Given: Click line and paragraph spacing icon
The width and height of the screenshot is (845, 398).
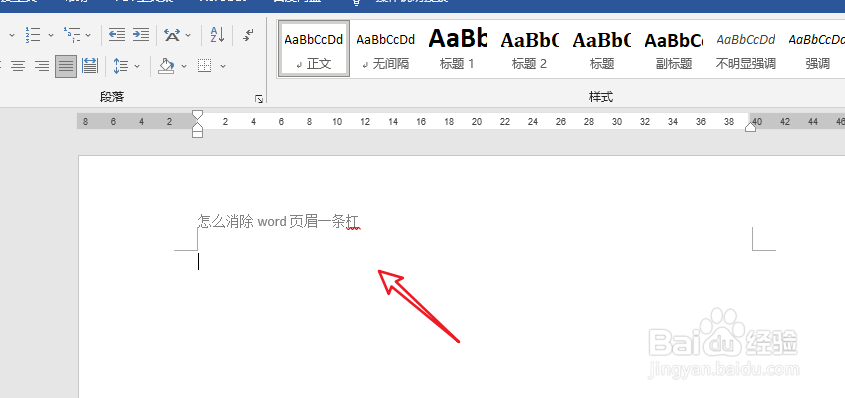Looking at the screenshot, I should coord(121,66).
